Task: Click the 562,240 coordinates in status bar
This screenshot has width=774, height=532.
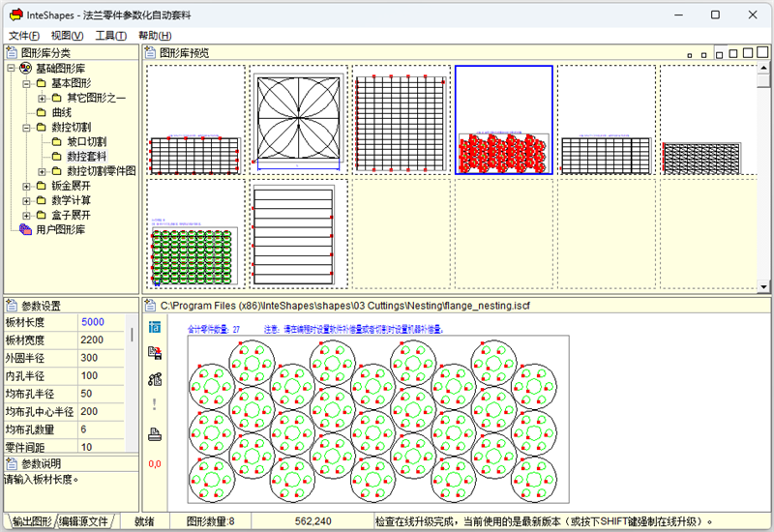Action: [x=313, y=521]
